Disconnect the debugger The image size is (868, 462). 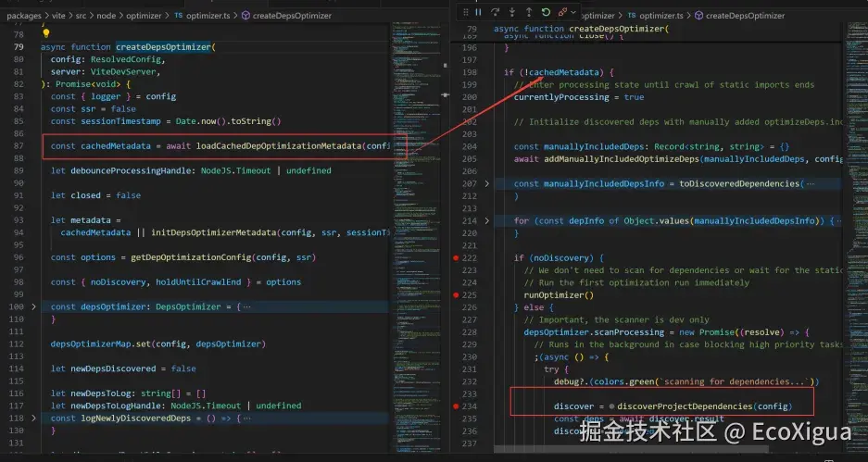[562, 12]
